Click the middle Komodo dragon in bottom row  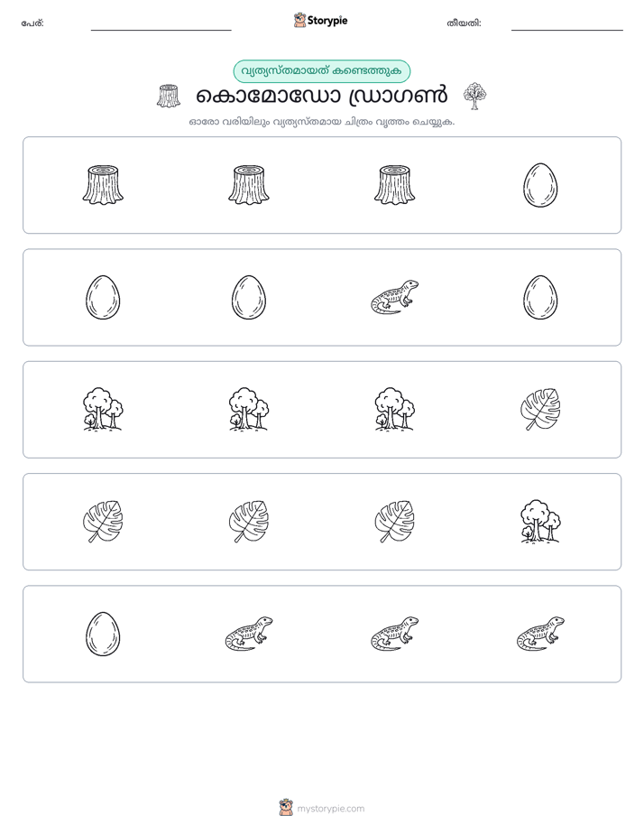[x=394, y=634]
